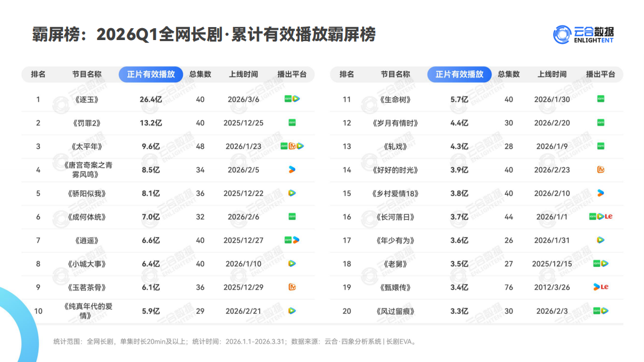Click the Tencent Video icon for 《骄阳似我》

pyautogui.click(x=292, y=193)
